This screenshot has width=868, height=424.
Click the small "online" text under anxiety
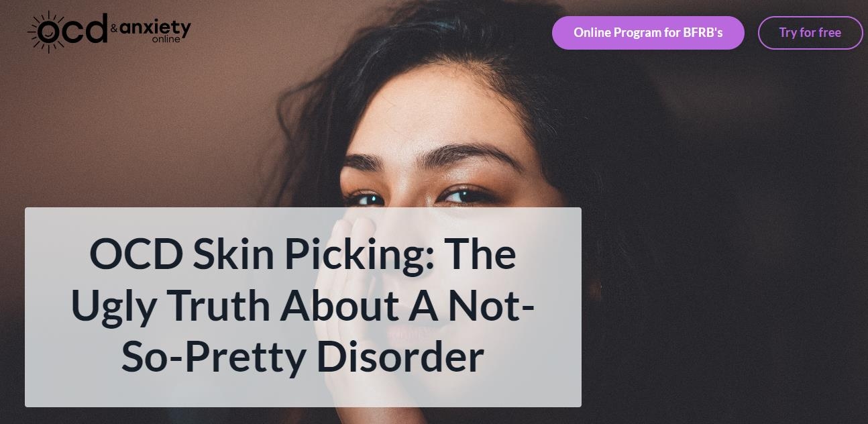(x=166, y=40)
